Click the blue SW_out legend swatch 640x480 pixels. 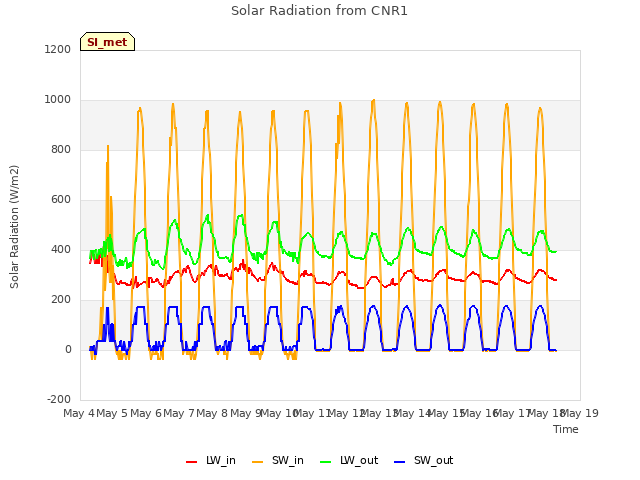[400, 462]
